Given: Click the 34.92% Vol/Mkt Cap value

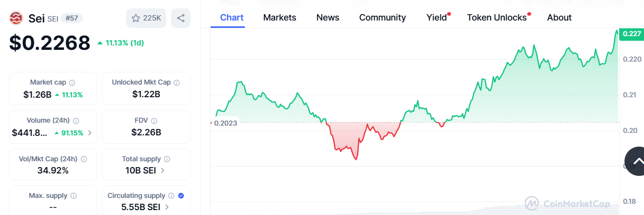Looking at the screenshot, I should tap(53, 171).
